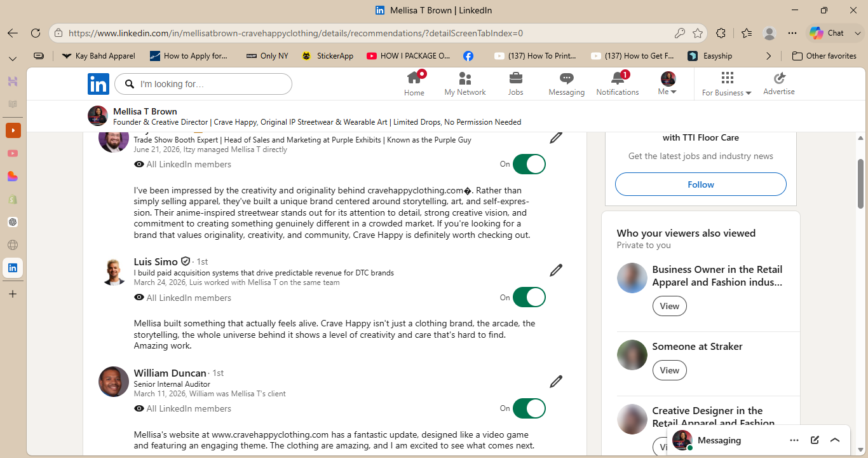Open Kay Bahd Apparel bookmark
This screenshot has height=458, width=868.
tap(98, 56)
